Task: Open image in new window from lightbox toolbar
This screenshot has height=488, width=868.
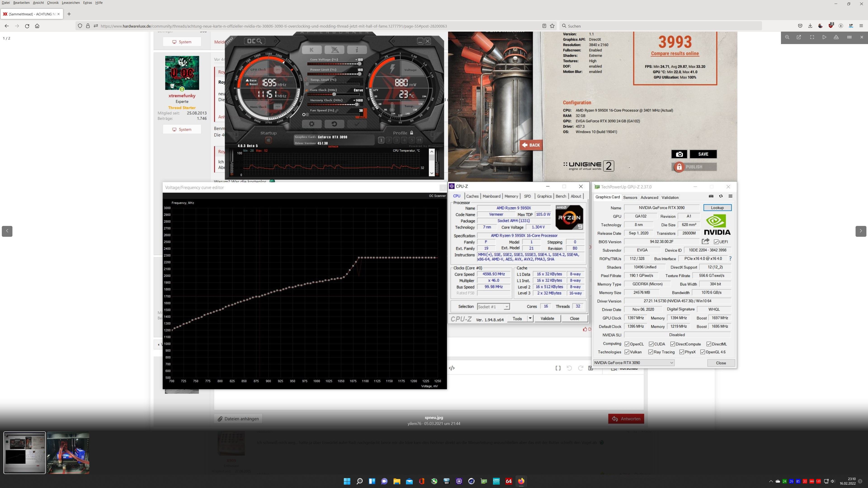Action: (x=799, y=37)
